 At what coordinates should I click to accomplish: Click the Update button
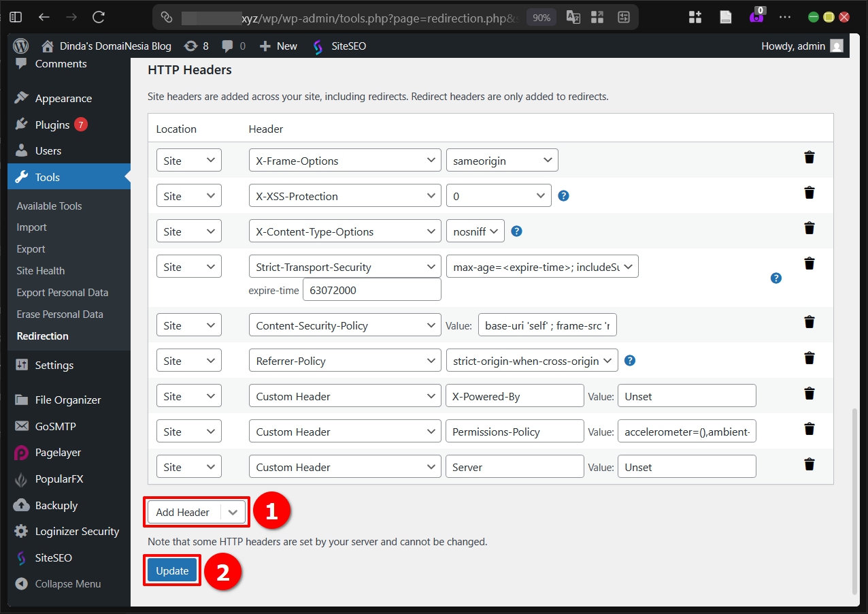[x=171, y=572]
